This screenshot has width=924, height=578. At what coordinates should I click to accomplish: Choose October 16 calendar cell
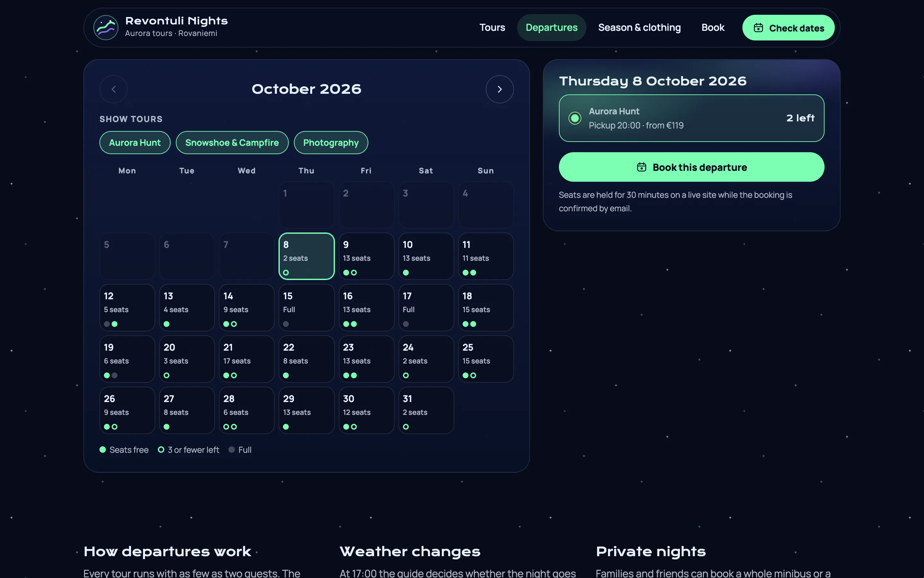click(x=366, y=307)
